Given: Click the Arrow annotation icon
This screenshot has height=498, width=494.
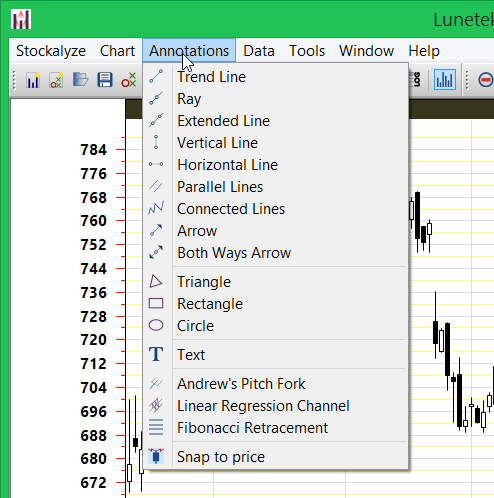Looking at the screenshot, I should click(x=156, y=230).
